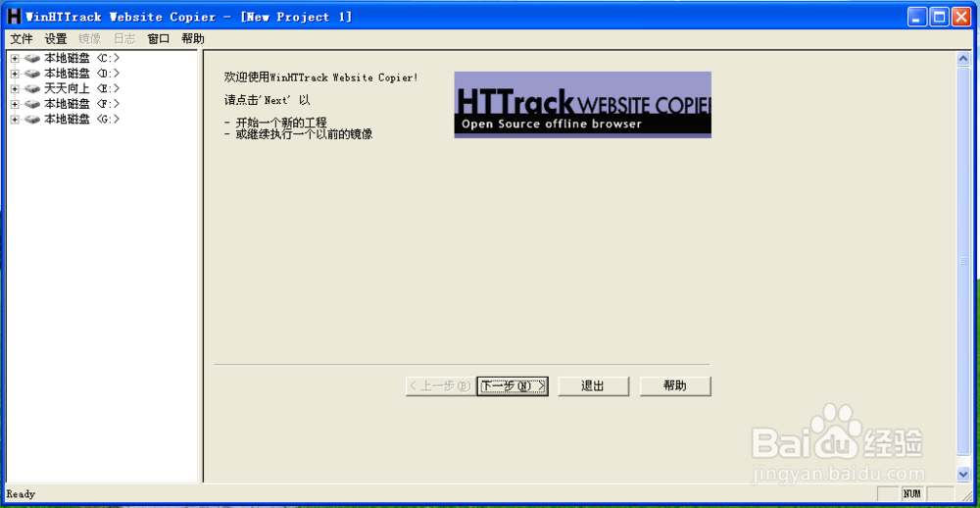Click the drive icon for G:
Viewport: 980px width, 508px height.
click(32, 119)
